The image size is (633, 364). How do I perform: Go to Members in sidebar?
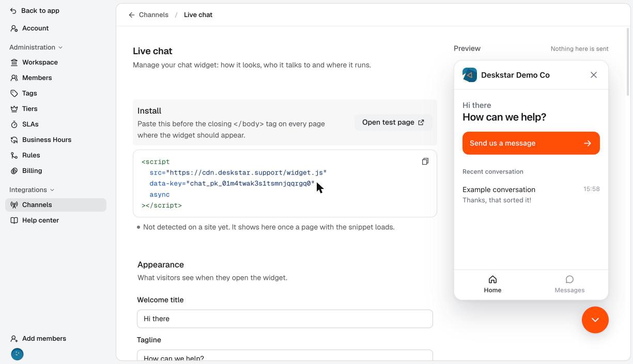point(56,78)
